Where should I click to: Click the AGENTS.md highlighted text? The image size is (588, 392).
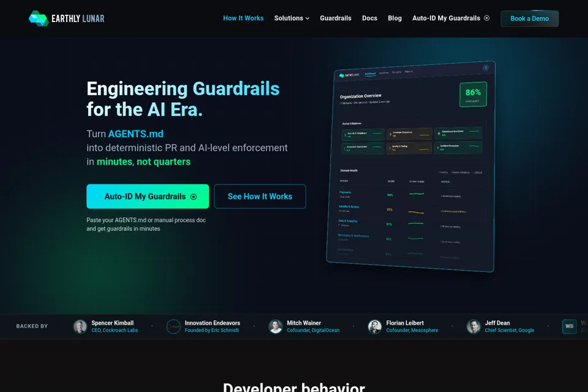click(x=136, y=134)
